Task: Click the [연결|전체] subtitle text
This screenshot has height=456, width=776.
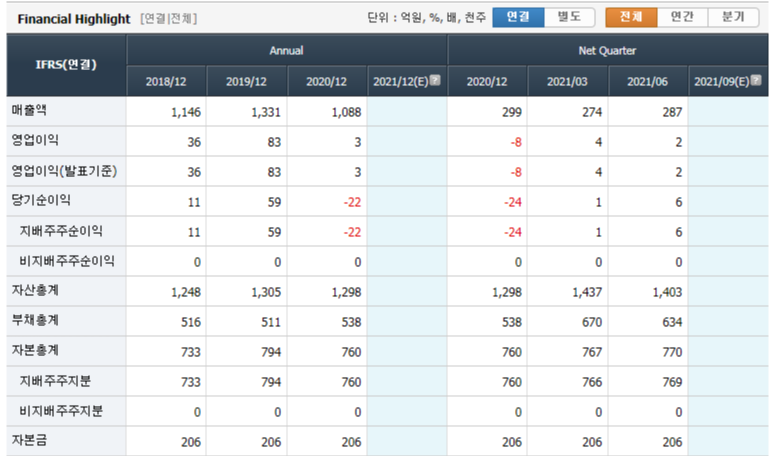Action: tap(169, 19)
